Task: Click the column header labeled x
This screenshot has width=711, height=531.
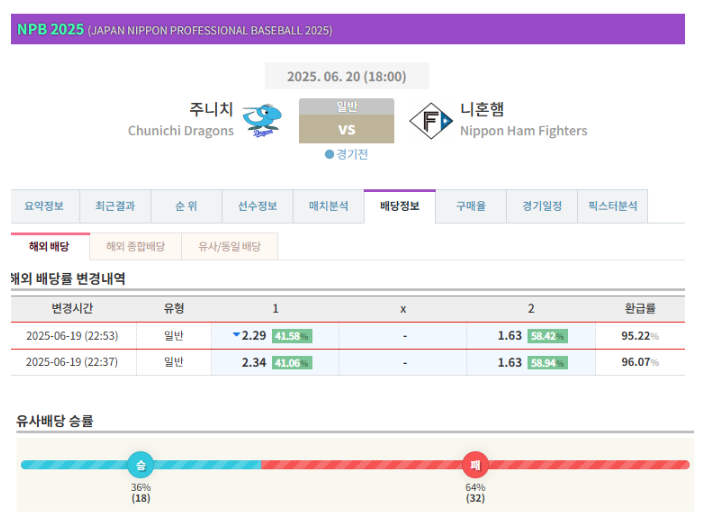Action: tap(403, 309)
